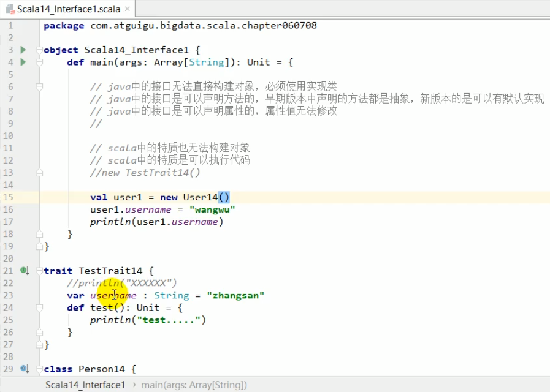Click the "zhangsan" string literal
Screen dimensions: 550x392
coord(235,295)
